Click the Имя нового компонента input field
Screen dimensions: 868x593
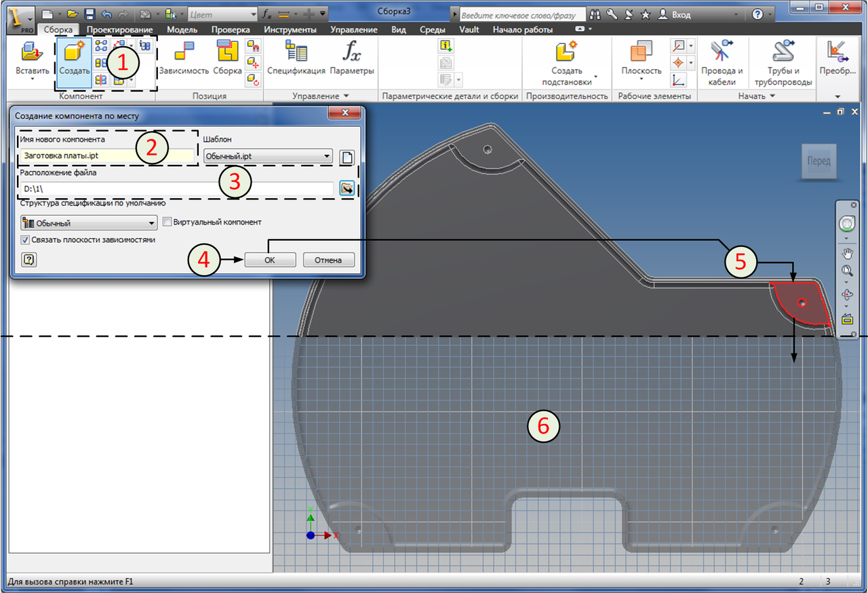click(x=108, y=156)
